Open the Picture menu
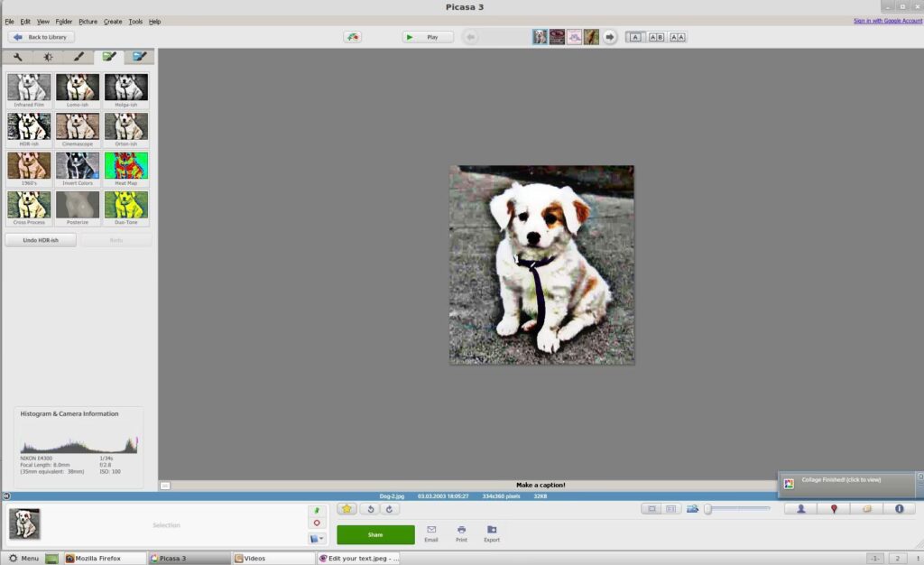The width and height of the screenshot is (924, 565). pyautogui.click(x=88, y=21)
